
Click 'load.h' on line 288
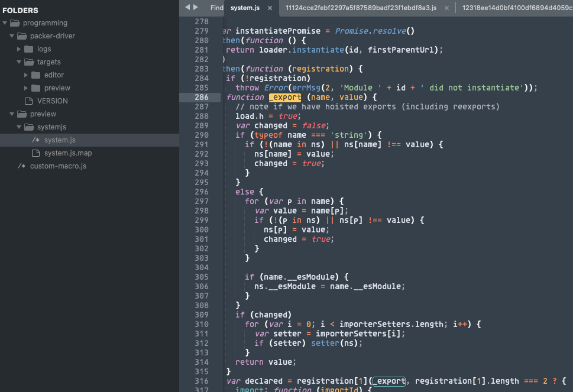coord(249,116)
